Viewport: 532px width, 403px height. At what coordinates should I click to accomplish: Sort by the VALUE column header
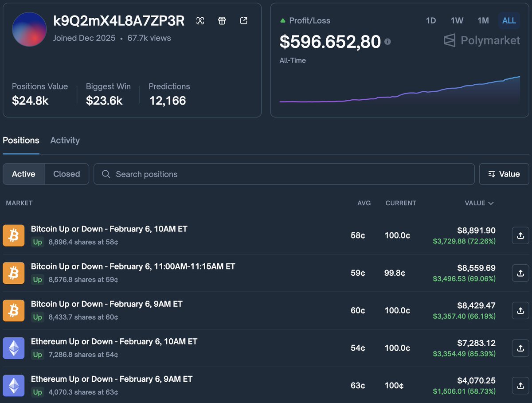[x=479, y=203]
